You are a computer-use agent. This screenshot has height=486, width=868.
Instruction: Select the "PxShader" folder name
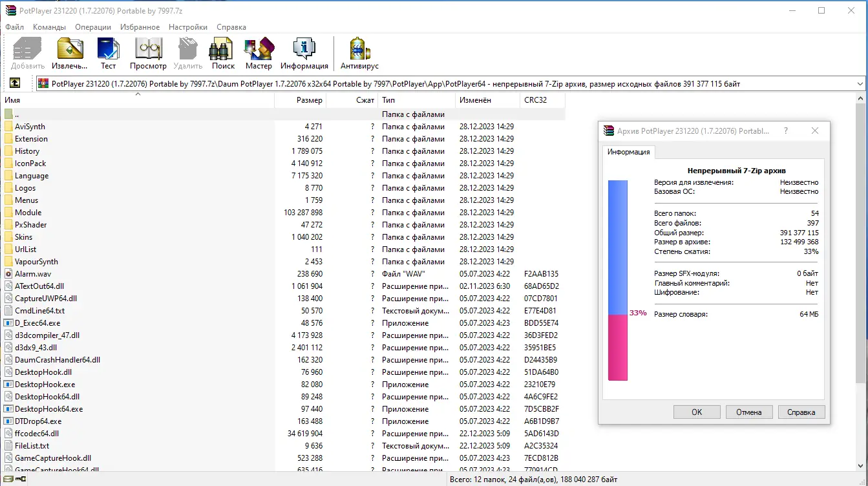31,225
